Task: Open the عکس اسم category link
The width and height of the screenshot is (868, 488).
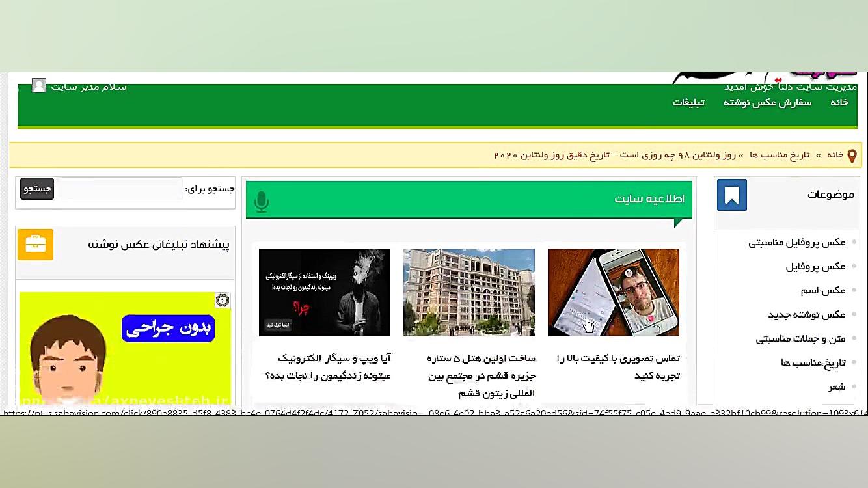Action: [x=823, y=290]
